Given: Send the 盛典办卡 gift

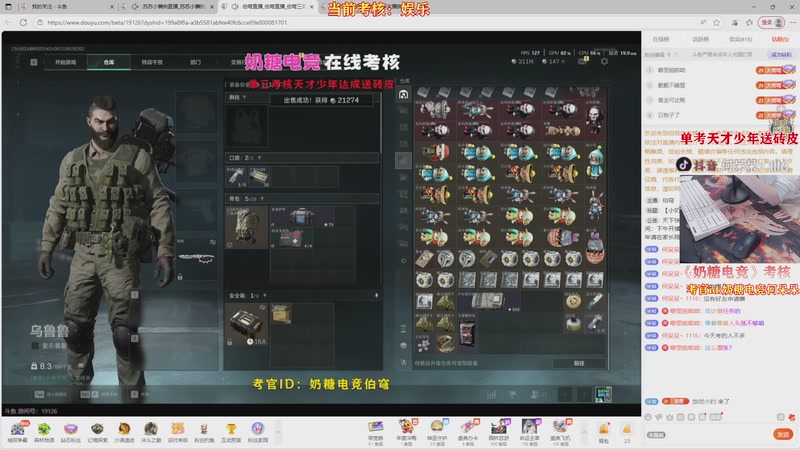Looking at the screenshot, I should click(x=468, y=432).
